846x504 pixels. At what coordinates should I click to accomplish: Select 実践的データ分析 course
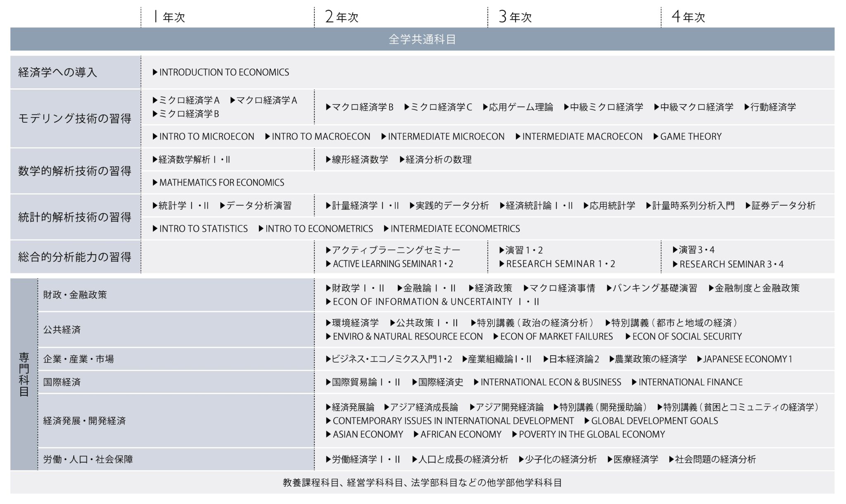449,206
